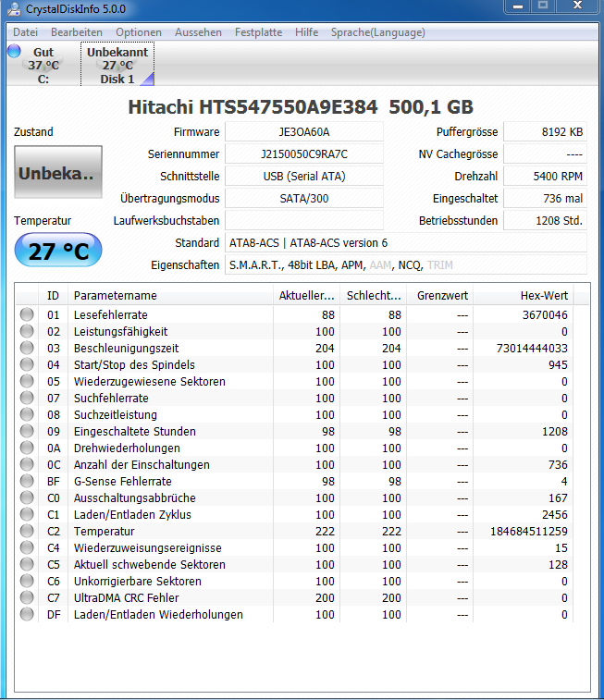This screenshot has height=700, width=604.
Task: Click status circle for Anzahl der Einschaltungen
Action: pos(27,464)
